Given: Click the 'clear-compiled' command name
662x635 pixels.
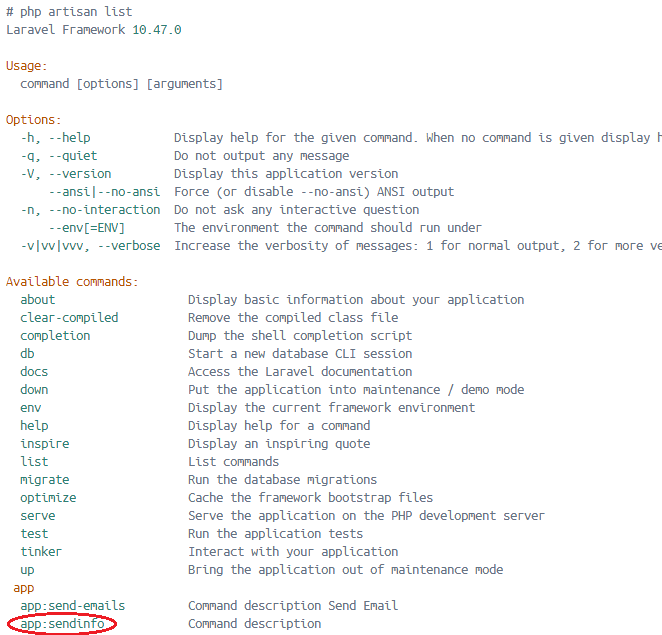Looking at the screenshot, I should (69, 318).
